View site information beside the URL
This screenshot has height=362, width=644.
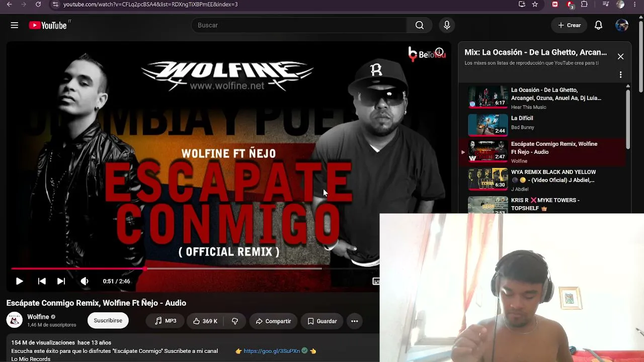[x=55, y=5]
